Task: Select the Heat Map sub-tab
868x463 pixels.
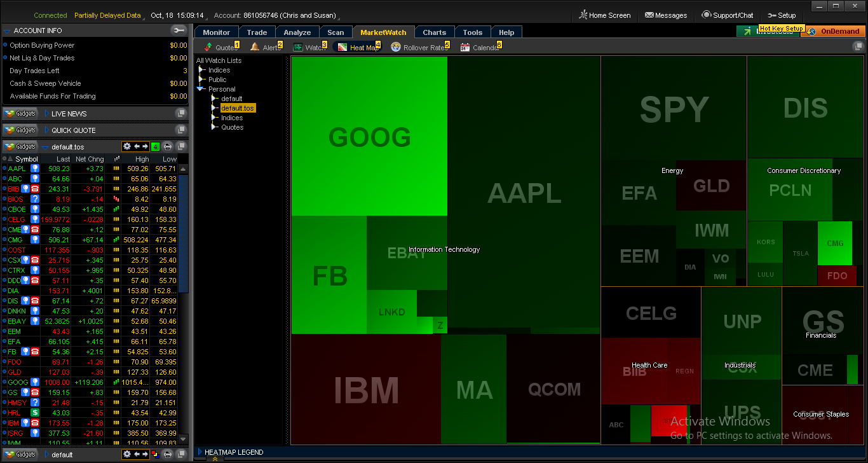Action: tap(358, 47)
